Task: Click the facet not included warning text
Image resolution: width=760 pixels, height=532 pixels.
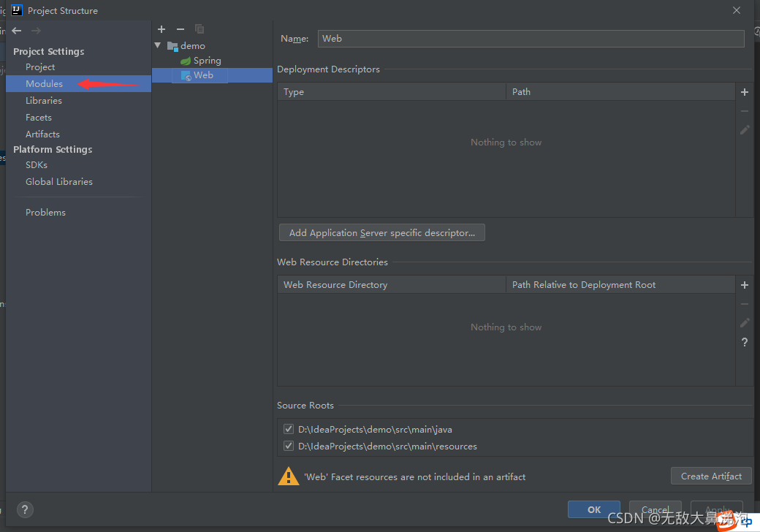Action: click(x=414, y=476)
